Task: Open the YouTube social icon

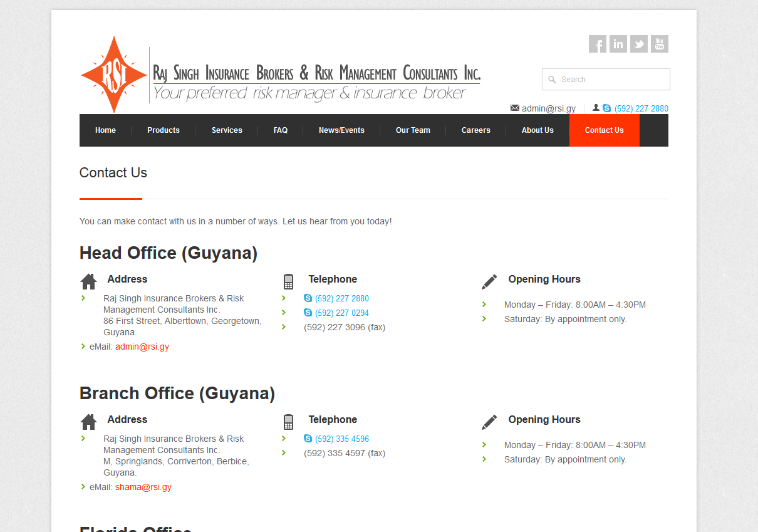Action: (660, 44)
